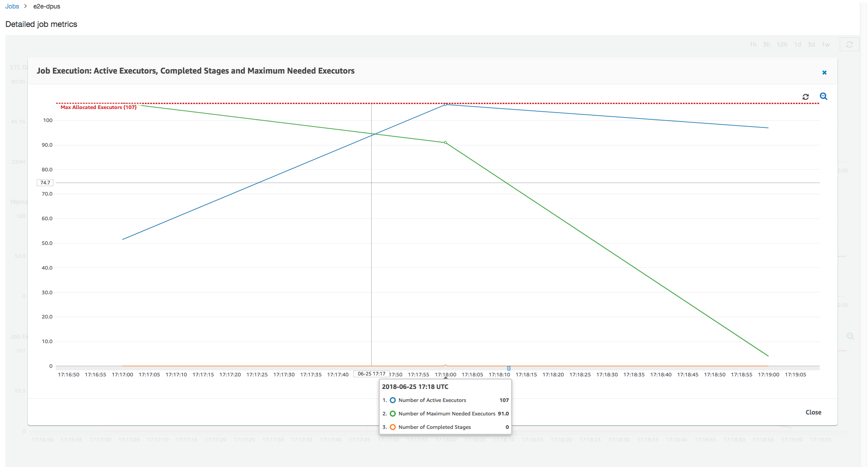Click the green Maximum Needed Executors legend circle

pos(393,414)
